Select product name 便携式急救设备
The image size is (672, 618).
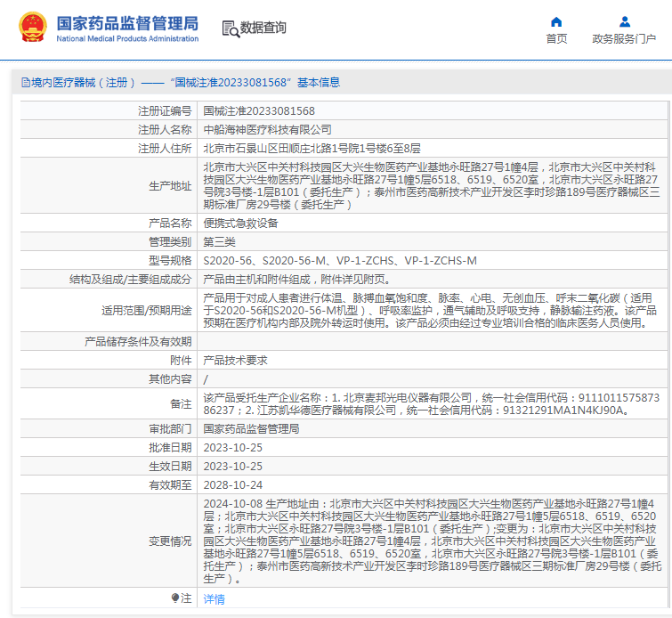pyautogui.click(x=240, y=223)
